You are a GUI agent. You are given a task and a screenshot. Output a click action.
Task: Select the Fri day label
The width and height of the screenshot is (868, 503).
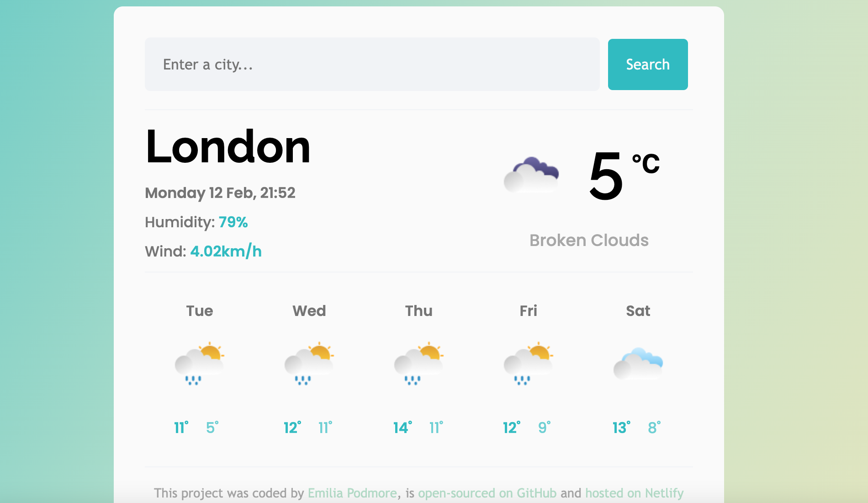pyautogui.click(x=529, y=311)
